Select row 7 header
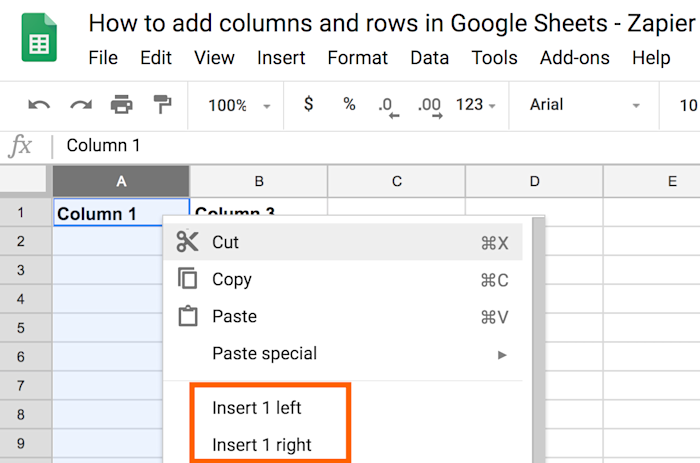 point(25,386)
